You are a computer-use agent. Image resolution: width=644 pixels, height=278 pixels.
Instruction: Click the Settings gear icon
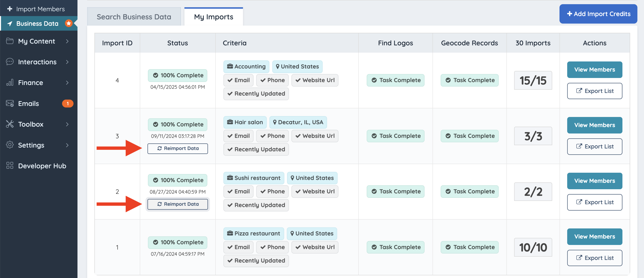[x=10, y=145]
